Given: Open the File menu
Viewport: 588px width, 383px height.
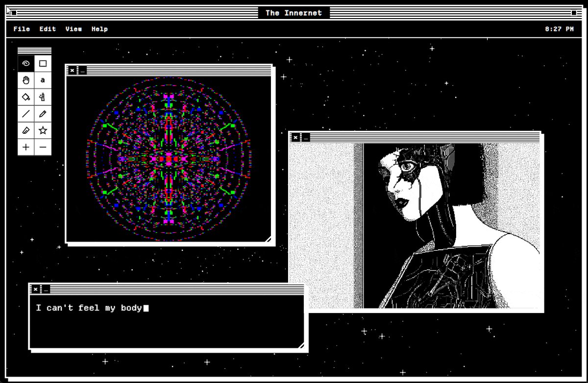Looking at the screenshot, I should [x=22, y=29].
